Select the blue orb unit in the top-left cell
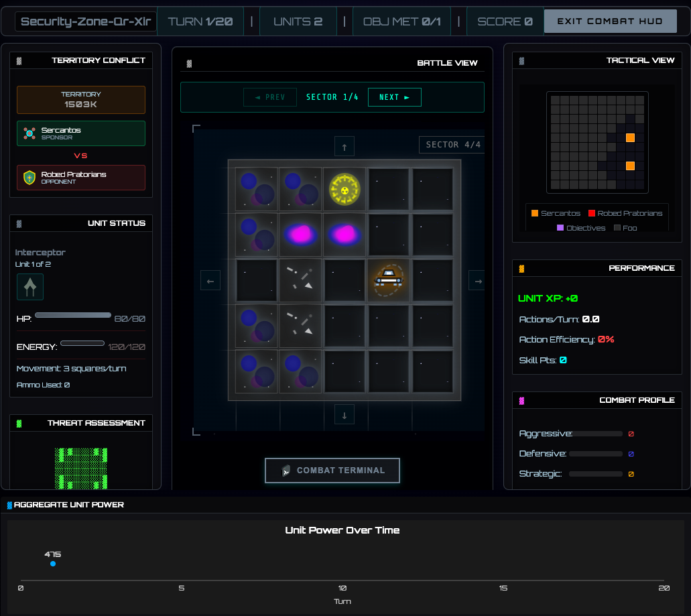691x616 pixels. coord(257,190)
